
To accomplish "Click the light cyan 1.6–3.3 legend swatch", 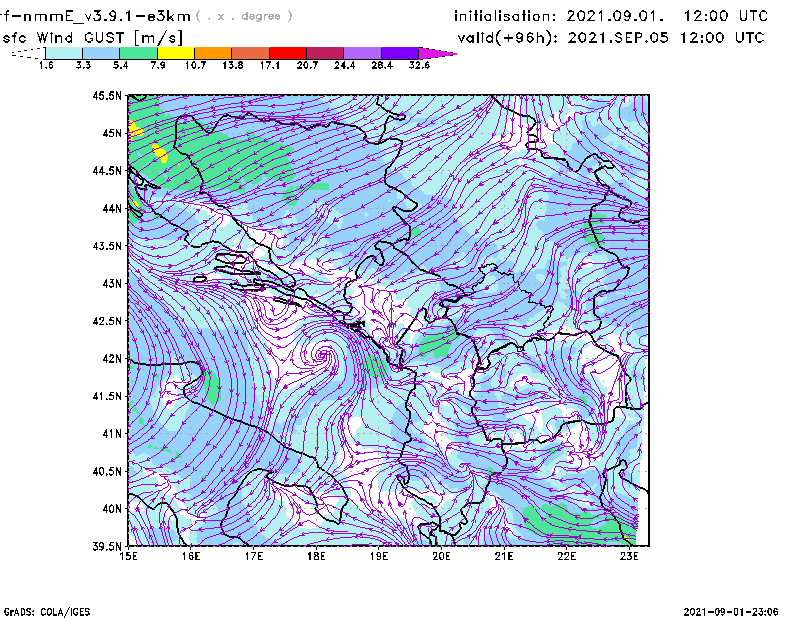I will coord(64,53).
